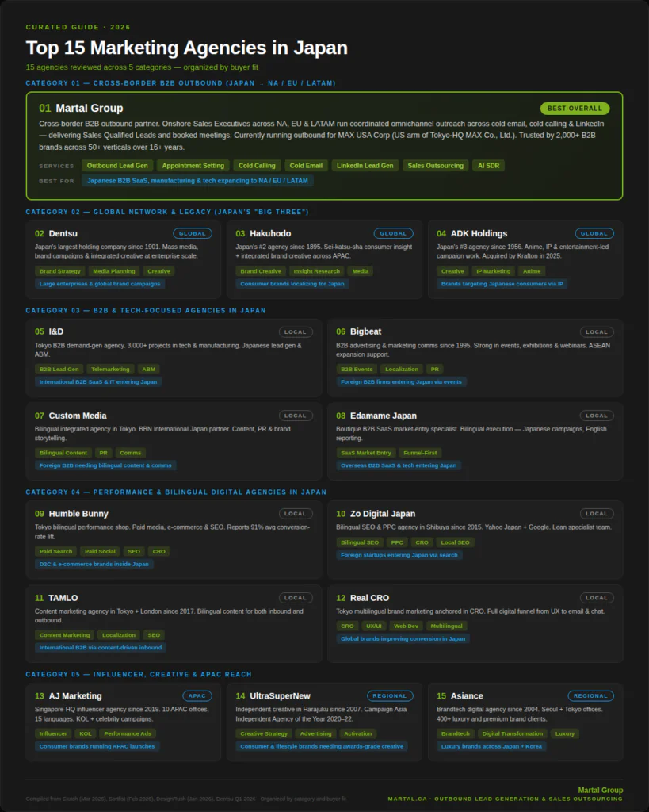Click Consumer brands localizing for Japan tag
This screenshot has width=649, height=812.
pos(292,284)
